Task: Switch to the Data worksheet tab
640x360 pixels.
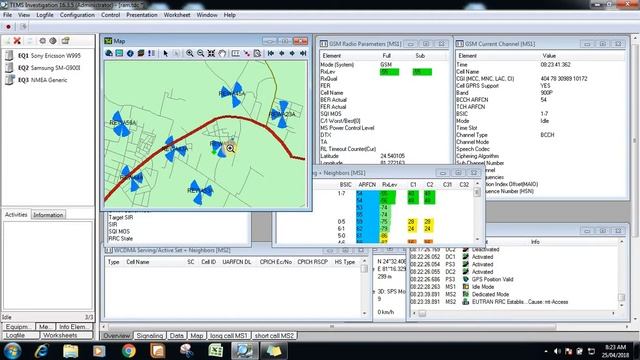Action: [x=176, y=336]
